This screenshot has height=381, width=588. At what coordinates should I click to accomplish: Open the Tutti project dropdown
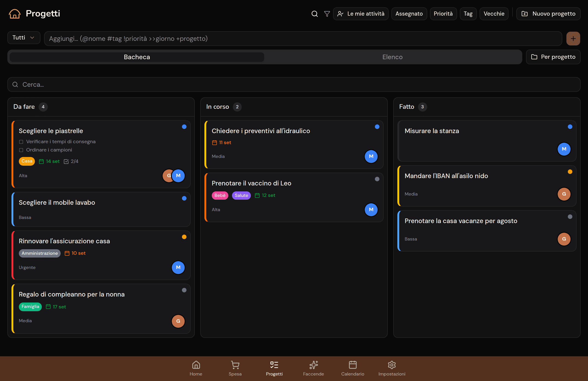pos(24,38)
